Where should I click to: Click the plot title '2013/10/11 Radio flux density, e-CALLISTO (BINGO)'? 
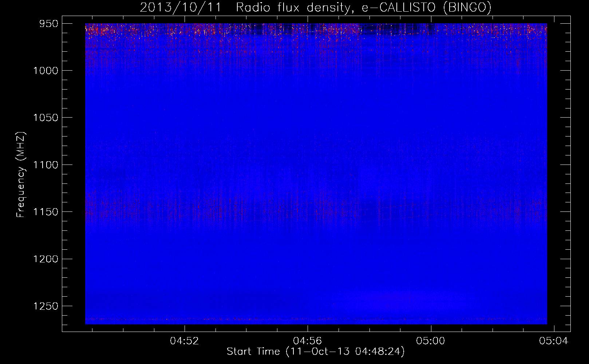tap(316, 8)
